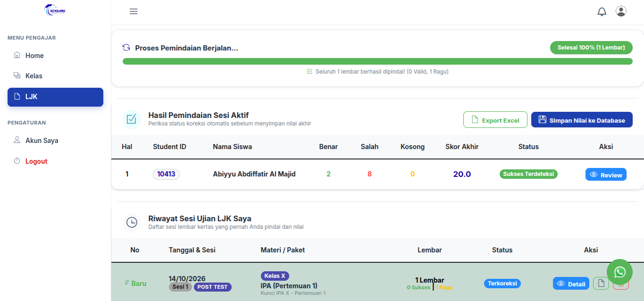644x301 pixels.
Task: Click the Selesai 100% (1 Lembar) badge
Action: coord(591,48)
